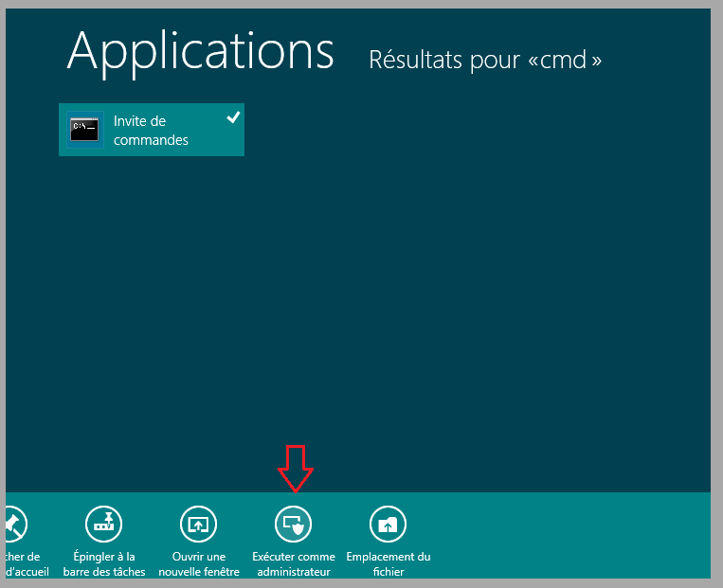Click the red arrow above Exécuter comme administrateur

[x=295, y=468]
